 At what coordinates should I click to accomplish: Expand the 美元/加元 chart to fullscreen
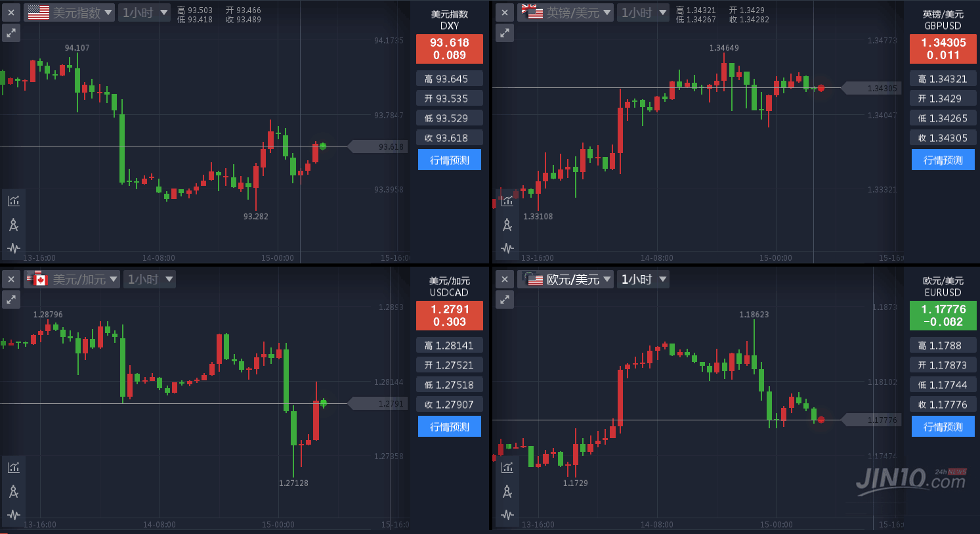pos(11,300)
